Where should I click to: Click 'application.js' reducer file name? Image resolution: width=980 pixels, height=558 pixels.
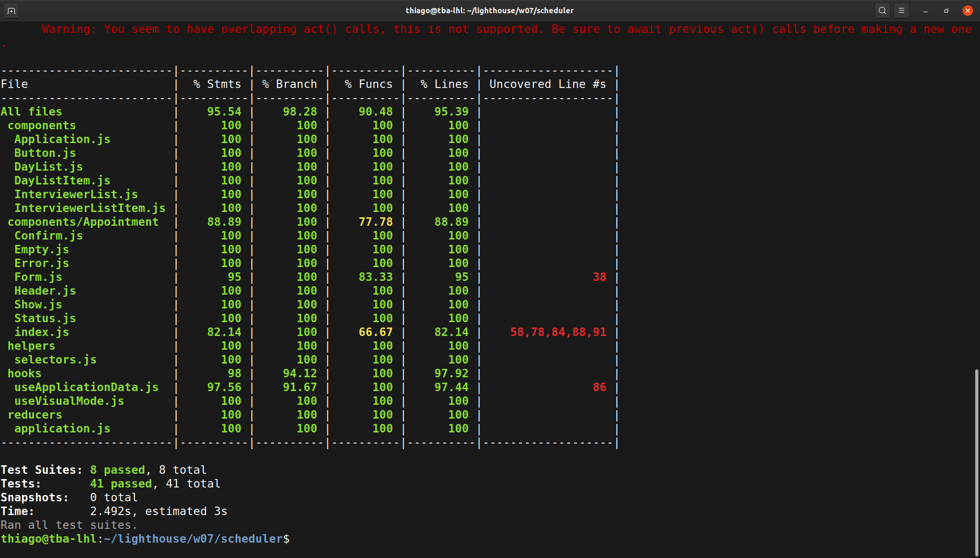tap(63, 429)
